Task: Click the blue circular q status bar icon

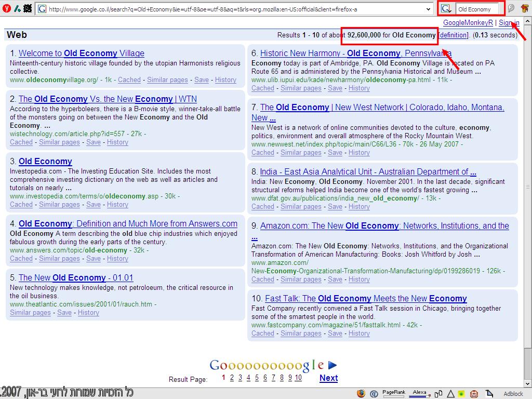Action: [x=374, y=394]
